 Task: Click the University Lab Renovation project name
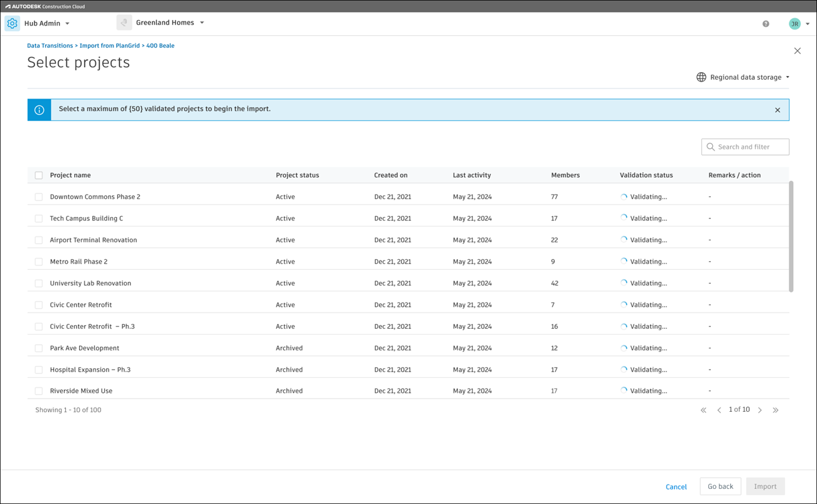(x=90, y=283)
